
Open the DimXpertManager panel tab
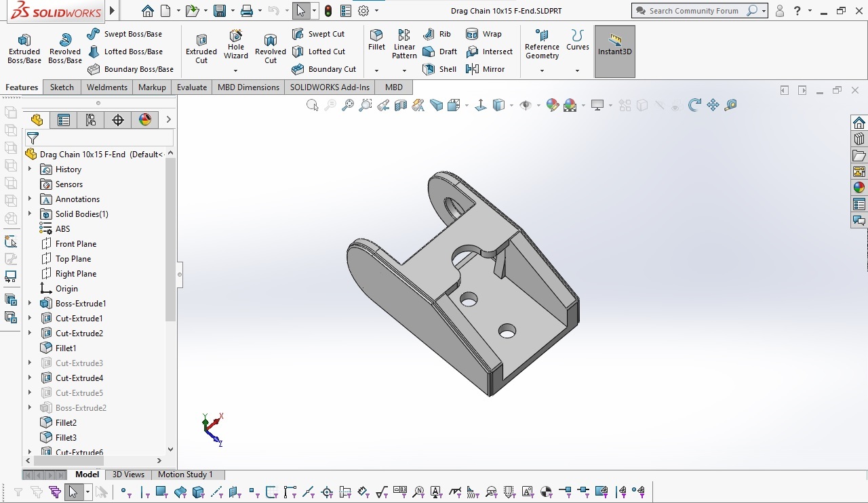coord(118,120)
